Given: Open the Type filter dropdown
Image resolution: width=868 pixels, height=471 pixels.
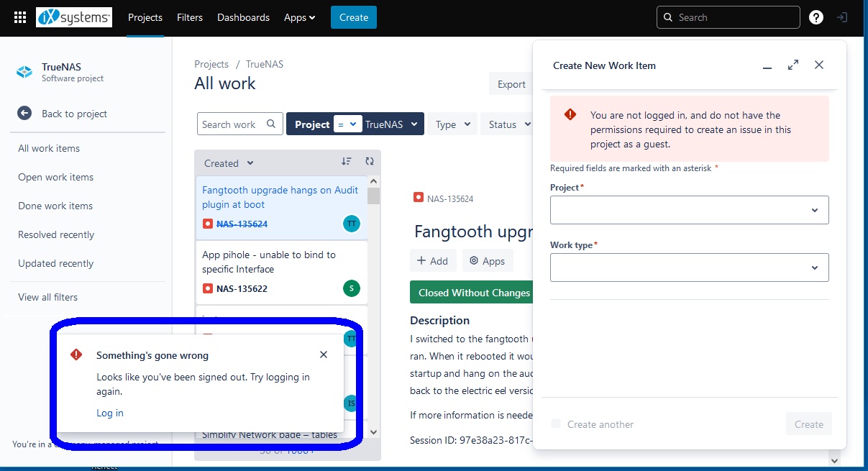Looking at the screenshot, I should 454,124.
